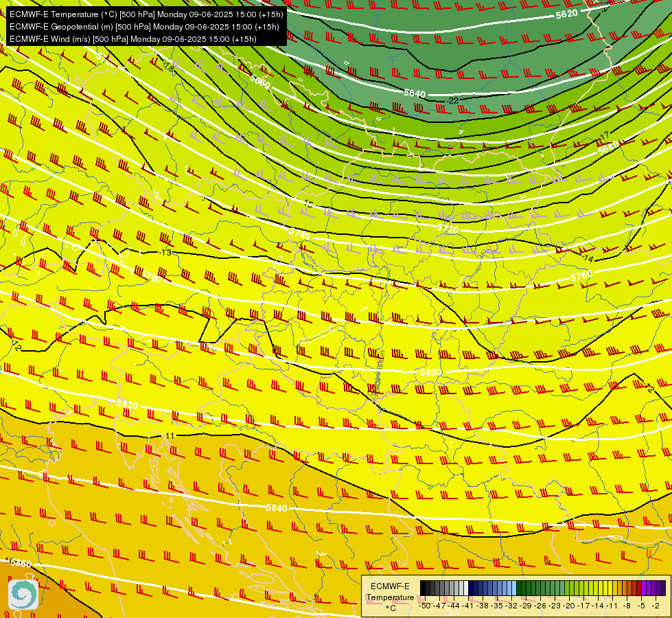
Task: Click the 5740 geopotential contour label
Action: pyautogui.click(x=299, y=234)
